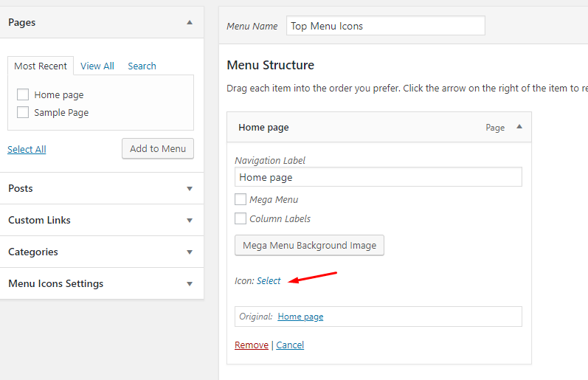Screen dimensions: 588x380
Task: Expand Menu Icons Settings arrow
Action: 190,284
